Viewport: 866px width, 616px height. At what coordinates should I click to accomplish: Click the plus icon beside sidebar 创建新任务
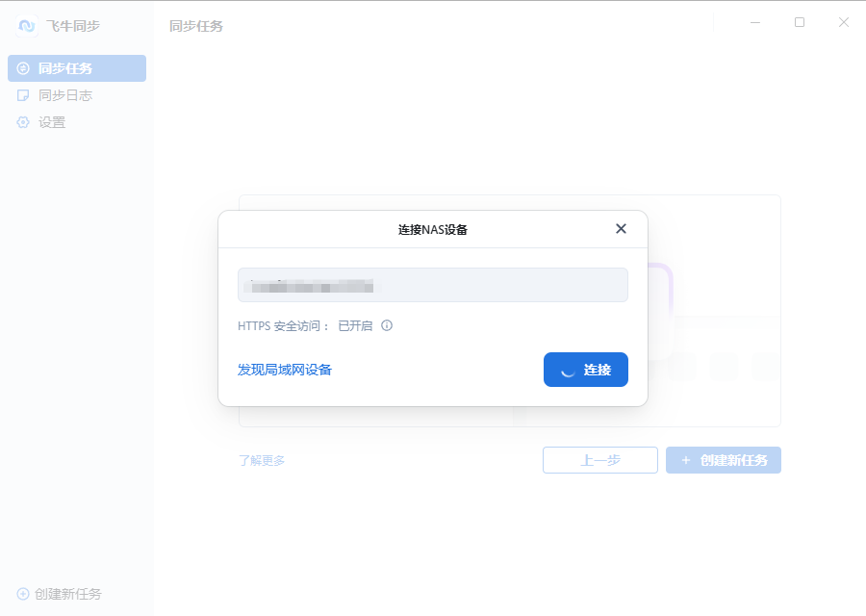click(23, 594)
